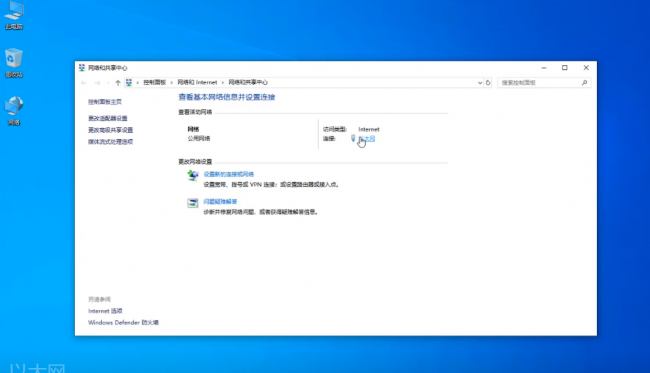The width and height of the screenshot is (650, 373).
Task: Open Windows Defender 防火墙 link
Action: (123, 322)
